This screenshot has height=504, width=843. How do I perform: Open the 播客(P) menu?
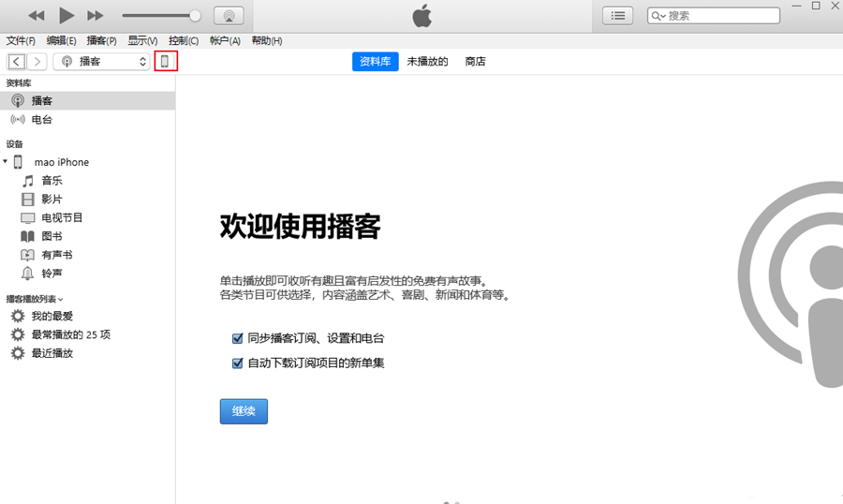coord(101,41)
